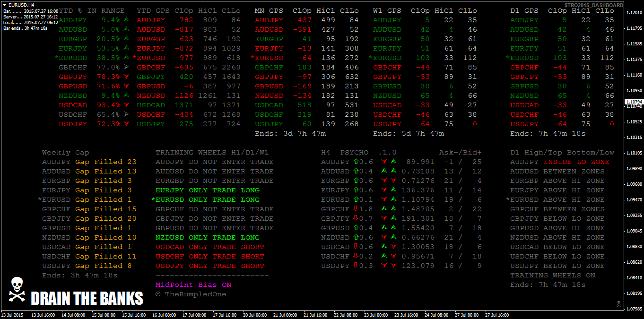Click the H4 PSYCHO red down arrow before GBPJPY 0.7
The height and width of the screenshot is (319, 644).
(x=356, y=218)
